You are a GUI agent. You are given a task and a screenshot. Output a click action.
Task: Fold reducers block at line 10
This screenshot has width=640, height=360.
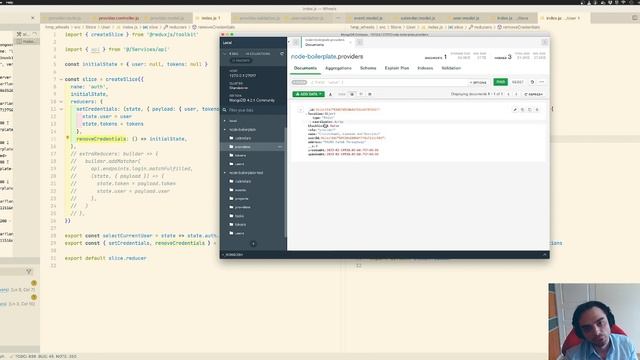pyautogui.click(x=61, y=102)
